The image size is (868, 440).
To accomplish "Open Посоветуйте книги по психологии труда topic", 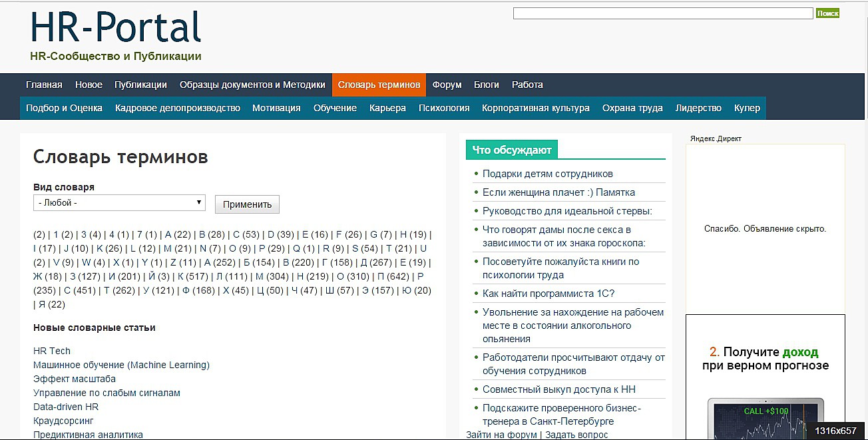I will pos(560,268).
